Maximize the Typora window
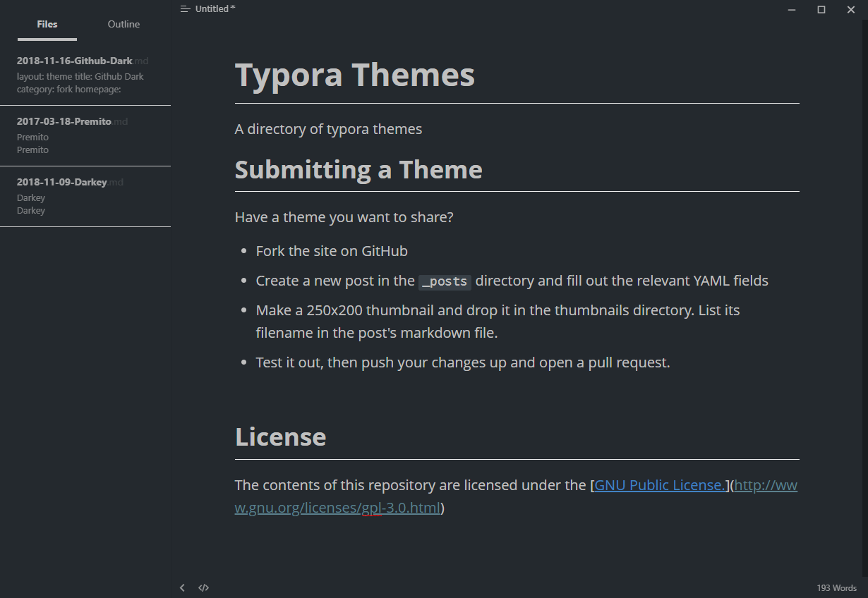The height and width of the screenshot is (598, 868). 821,10
